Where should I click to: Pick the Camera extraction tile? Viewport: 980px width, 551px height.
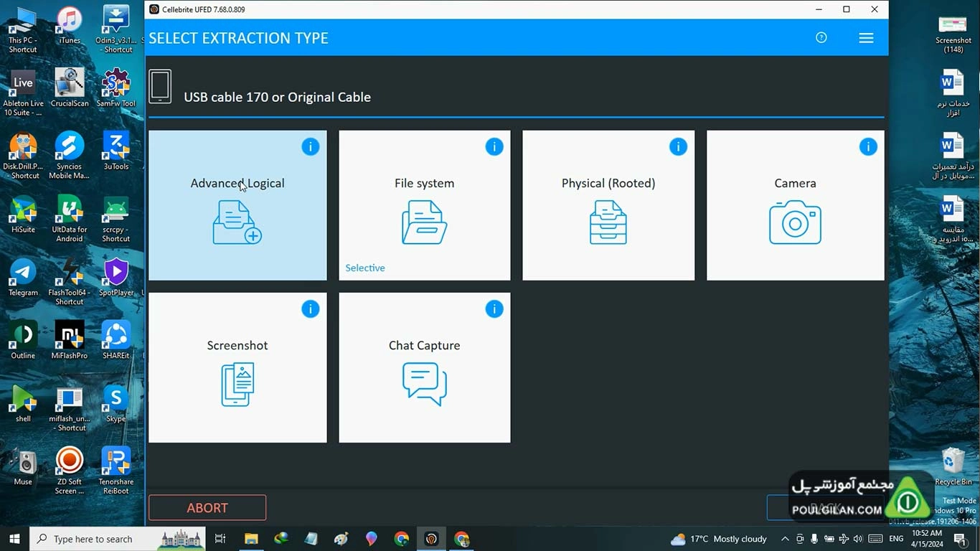pyautogui.click(x=796, y=205)
